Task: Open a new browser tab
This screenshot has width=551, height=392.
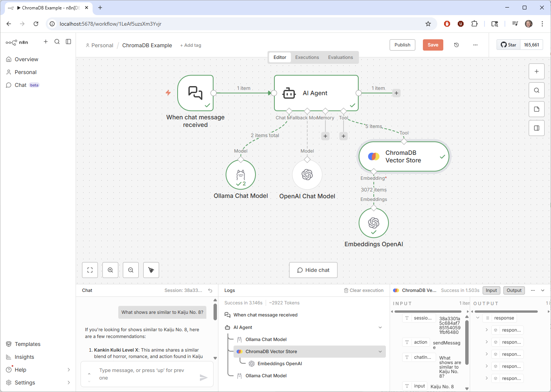Action: tap(100, 8)
